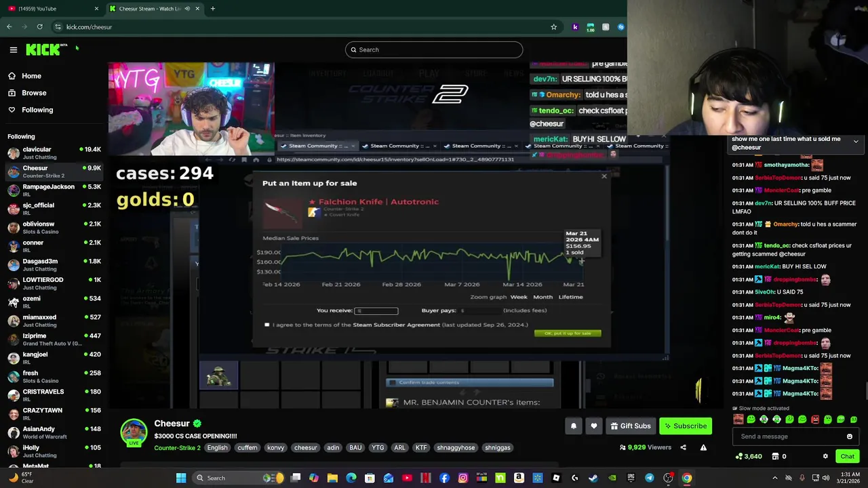
Task: Follow Cheesur with the heart button
Action: (594, 426)
